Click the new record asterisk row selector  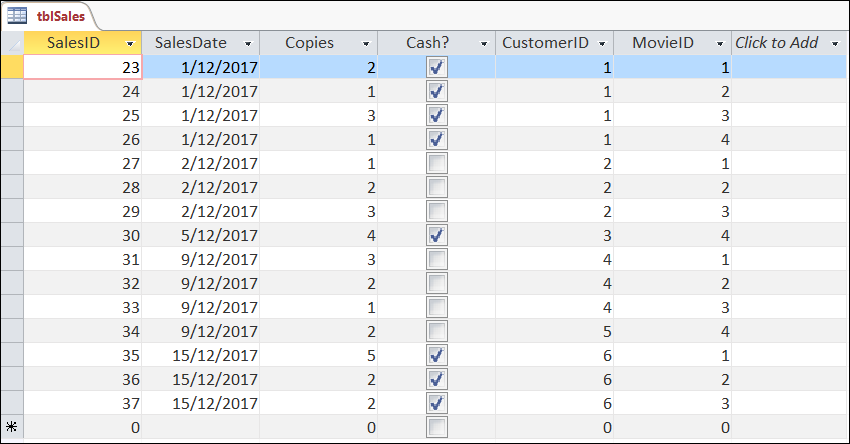pos(11,427)
